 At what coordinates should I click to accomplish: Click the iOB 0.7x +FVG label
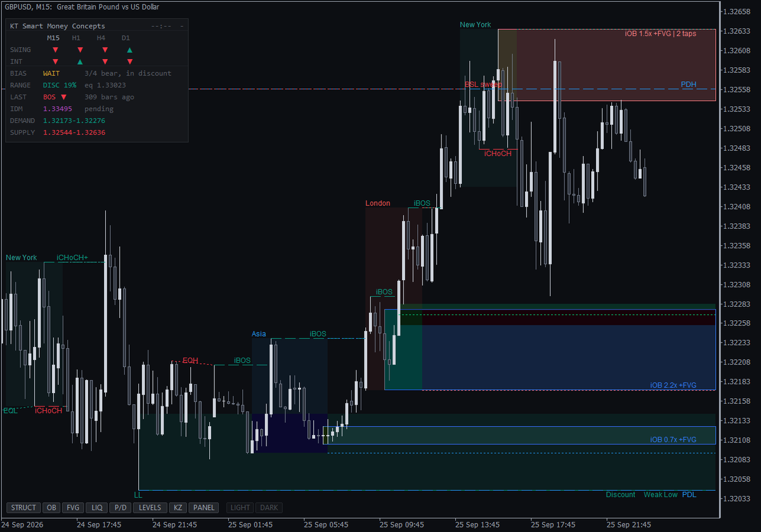(673, 439)
